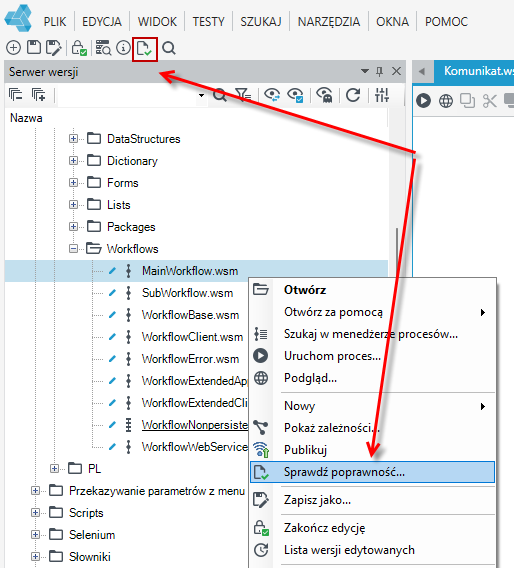Click the validate document toolbar icon
This screenshot has height=568, width=514.
pos(145,49)
